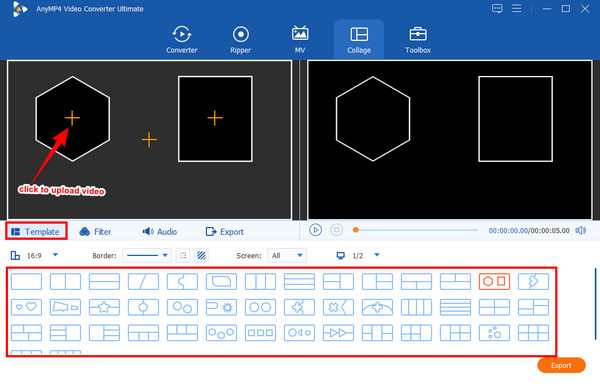Image resolution: width=600 pixels, height=386 pixels.
Task: Open the Converter module
Action: coord(181,39)
